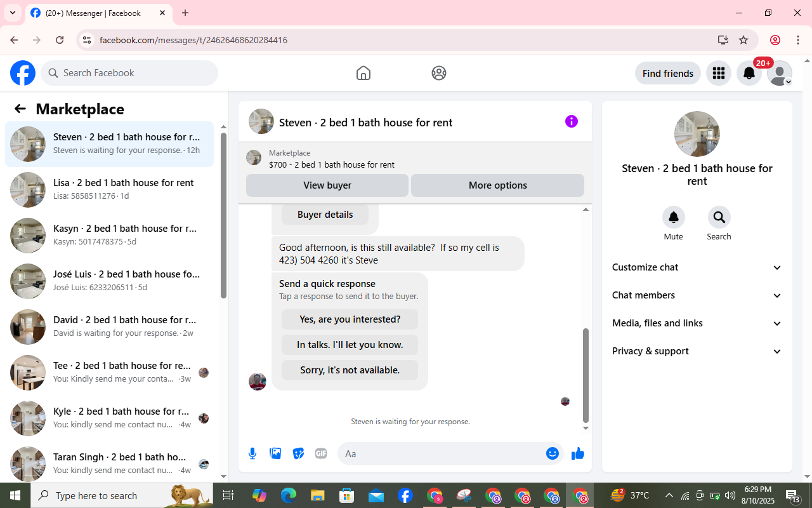Click the Search Facebook field
812x508 pixels.
tap(129, 73)
